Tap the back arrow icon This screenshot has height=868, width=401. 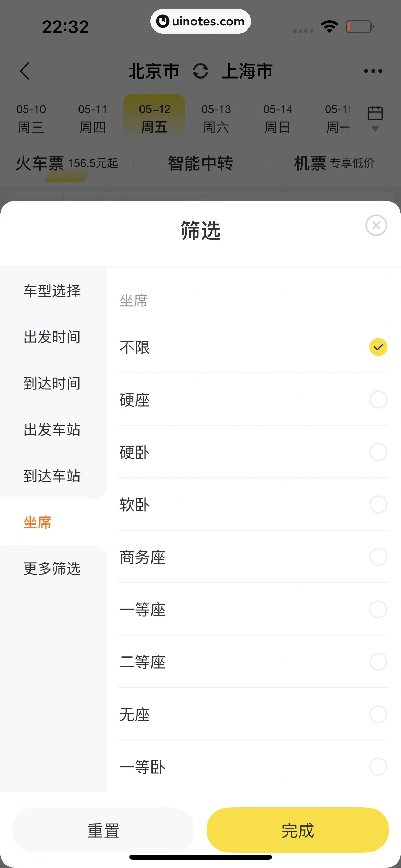coord(25,71)
